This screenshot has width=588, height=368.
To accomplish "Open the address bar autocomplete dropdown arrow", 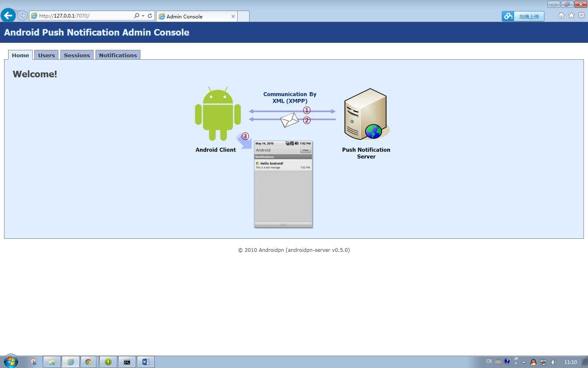I will pyautogui.click(x=143, y=16).
